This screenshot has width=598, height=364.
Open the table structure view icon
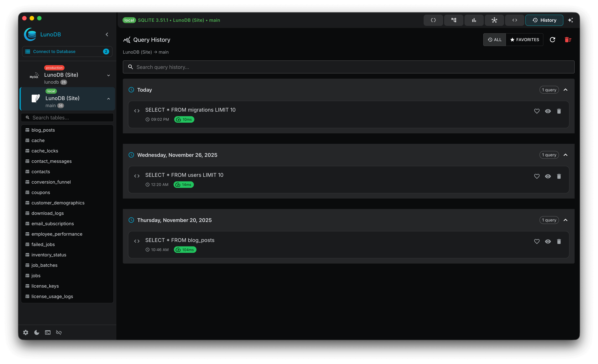454,20
